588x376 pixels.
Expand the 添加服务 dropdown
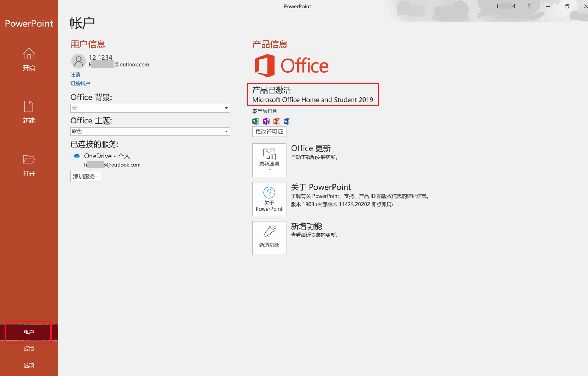click(85, 176)
